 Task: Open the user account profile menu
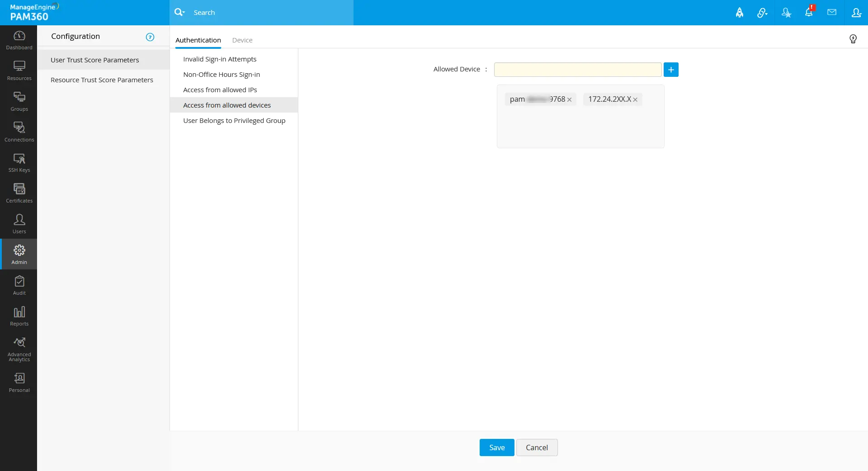point(856,12)
